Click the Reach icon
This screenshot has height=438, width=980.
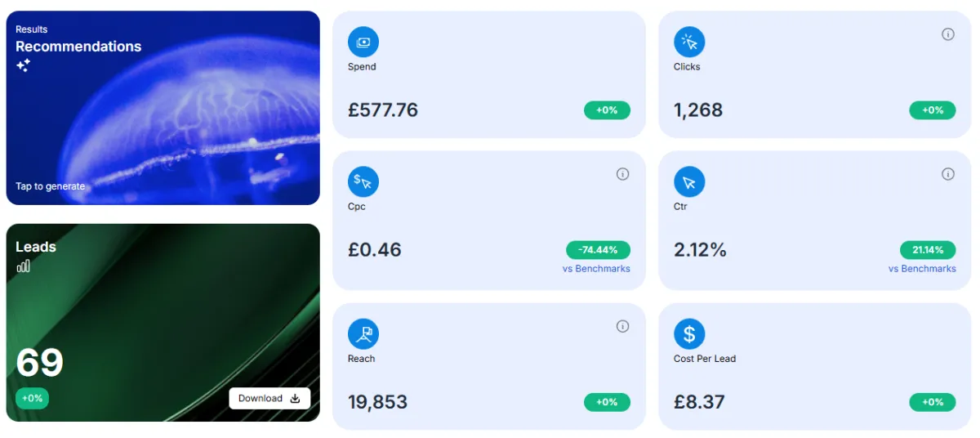tap(363, 333)
